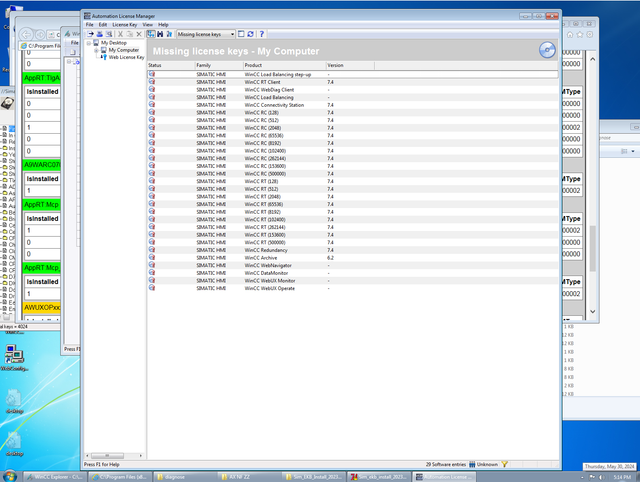Open the Edit menu
Screen dimensions: 640x482
click(103, 25)
